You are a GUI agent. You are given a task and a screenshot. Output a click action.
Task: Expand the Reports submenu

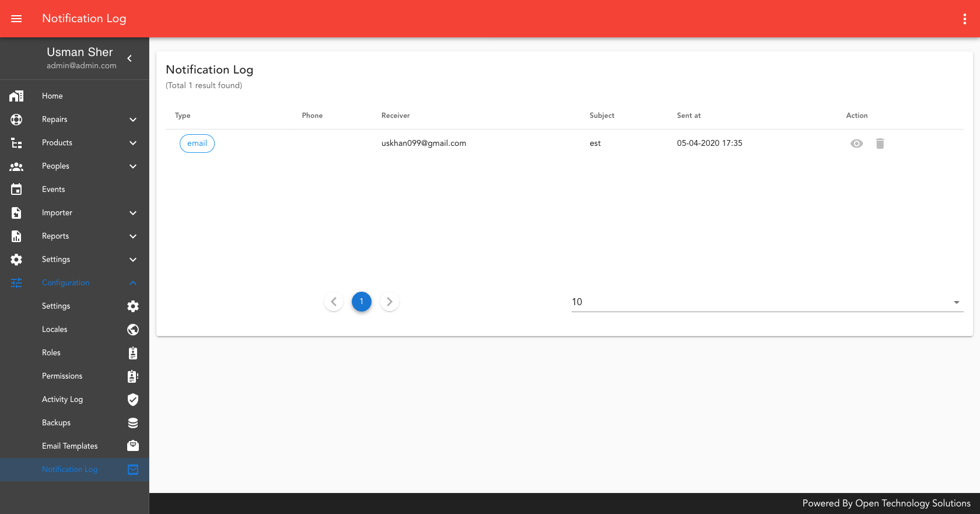point(133,236)
